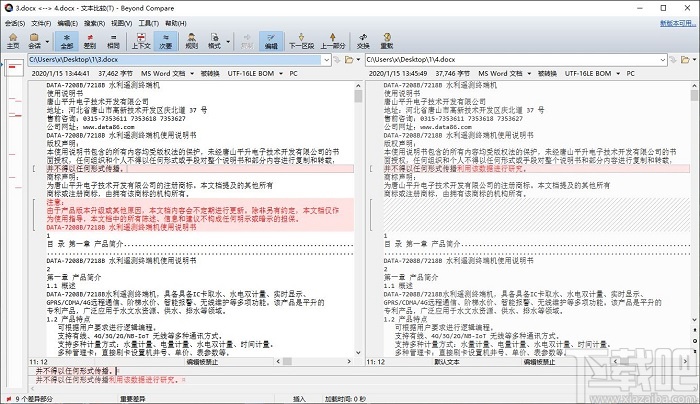The width and height of the screenshot is (700, 404).
Task: Click left pane 编辑被禁止 status label
Action: pyautogui.click(x=202, y=362)
